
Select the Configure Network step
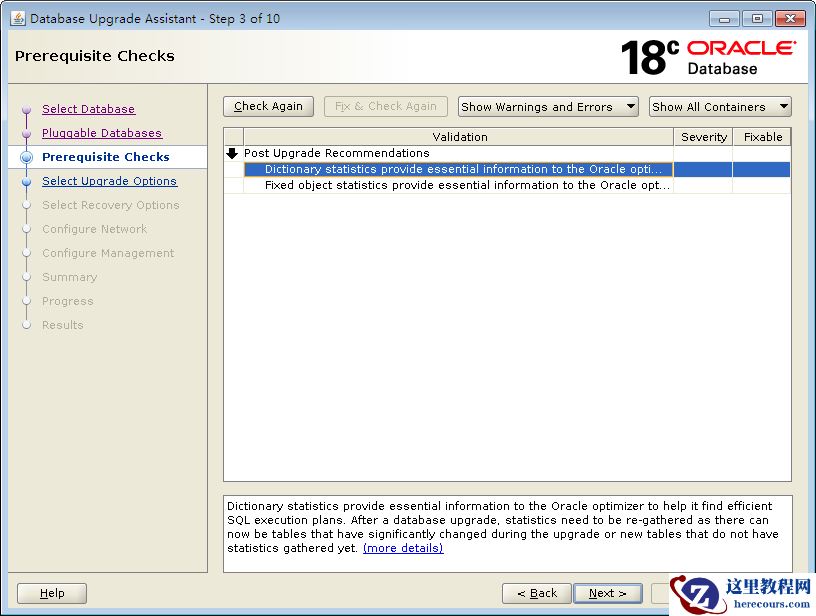(94, 229)
